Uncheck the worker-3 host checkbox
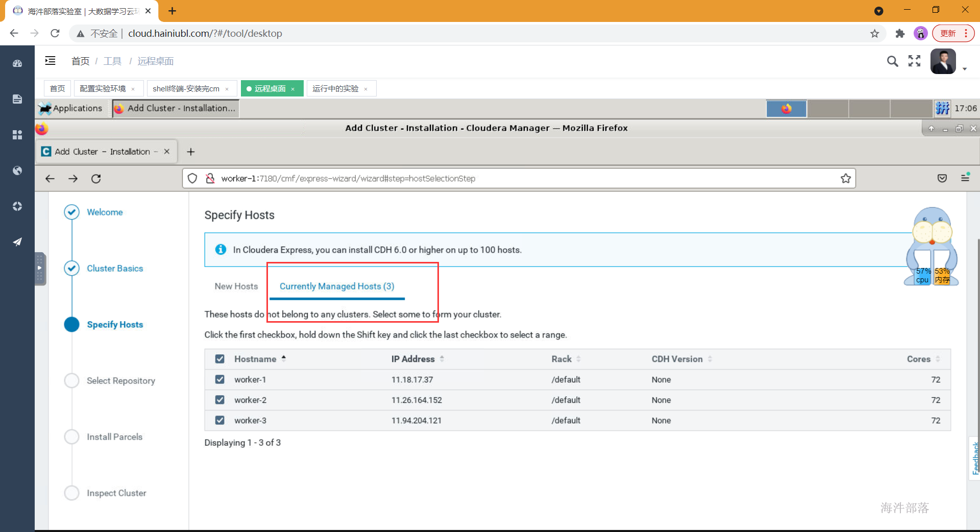 pyautogui.click(x=220, y=420)
